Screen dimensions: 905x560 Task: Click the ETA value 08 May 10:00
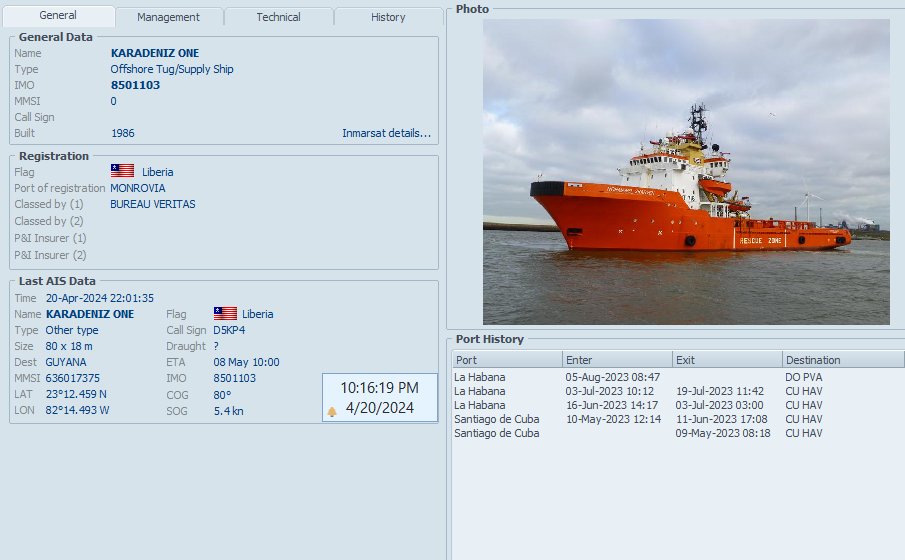pos(246,363)
